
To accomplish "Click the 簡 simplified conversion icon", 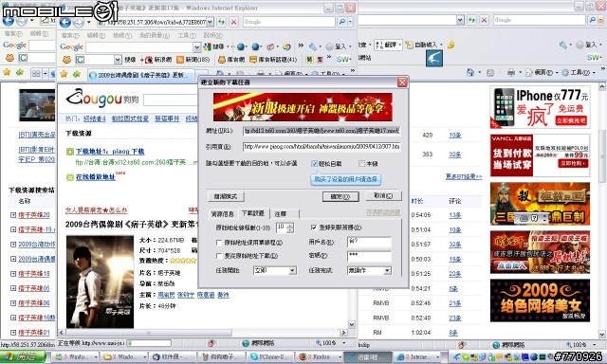I will click(309, 60).
